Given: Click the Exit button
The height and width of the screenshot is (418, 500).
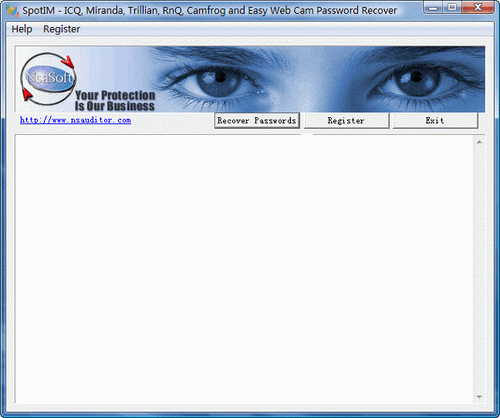Looking at the screenshot, I should coord(435,121).
